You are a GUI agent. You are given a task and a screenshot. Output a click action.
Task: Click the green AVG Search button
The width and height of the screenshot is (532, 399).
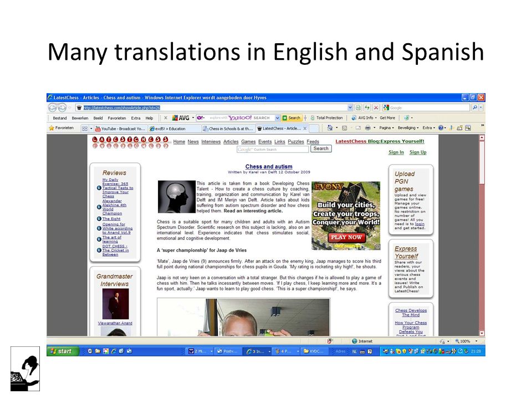tap(292, 117)
